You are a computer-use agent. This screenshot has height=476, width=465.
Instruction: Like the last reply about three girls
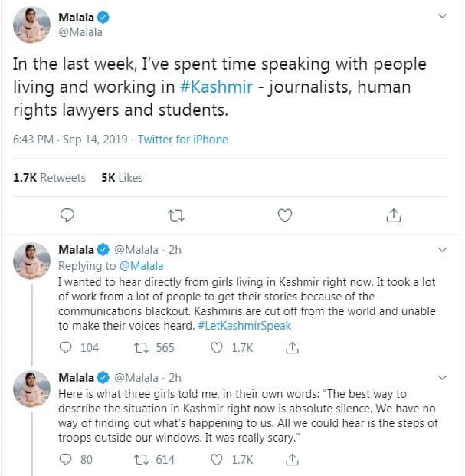click(x=216, y=460)
